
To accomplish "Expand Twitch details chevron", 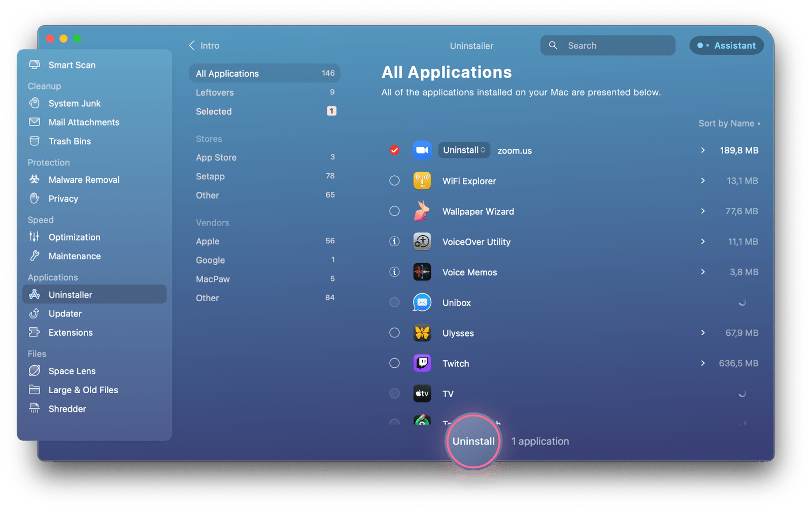I will point(703,363).
